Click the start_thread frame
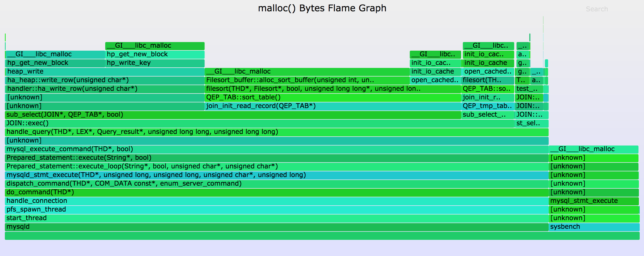 click(277, 218)
